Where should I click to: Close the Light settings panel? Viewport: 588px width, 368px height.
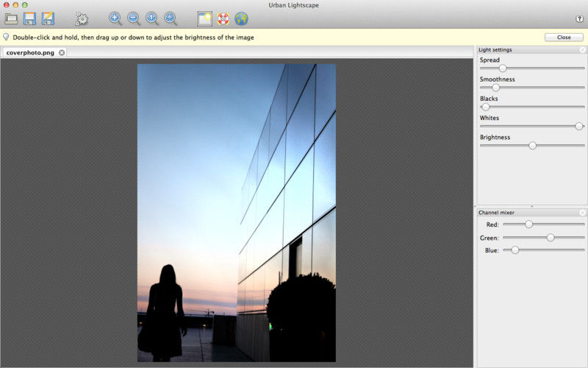[582, 50]
